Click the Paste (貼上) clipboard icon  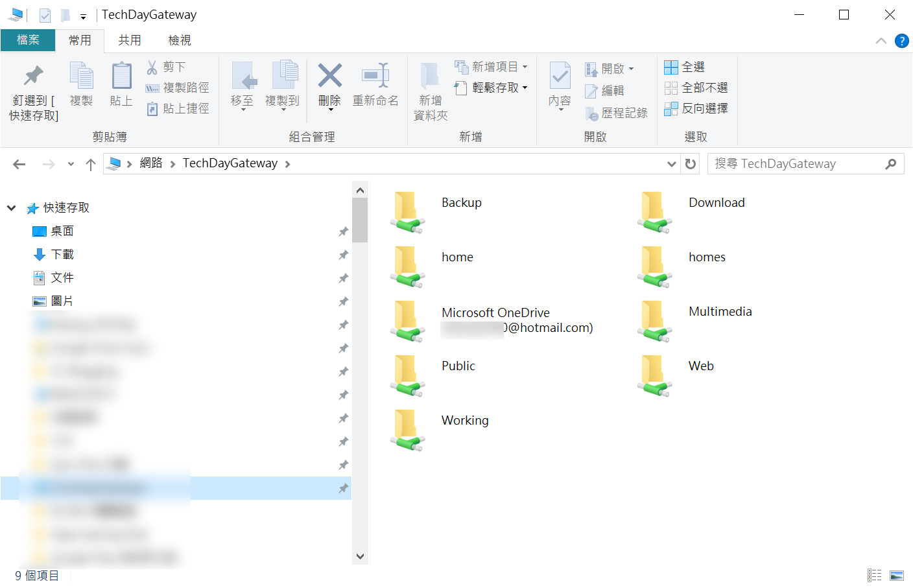tap(121, 76)
